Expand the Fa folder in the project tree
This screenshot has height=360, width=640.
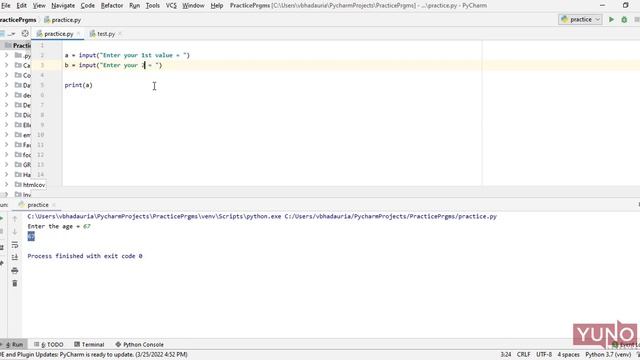click(x=6, y=145)
